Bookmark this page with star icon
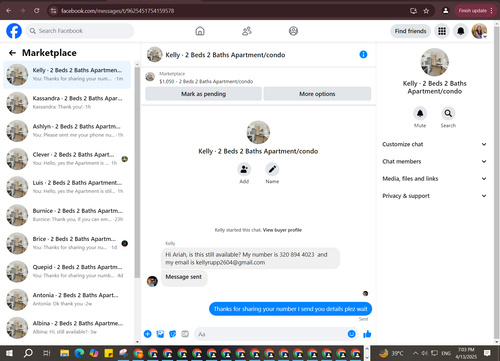The image size is (500, 361). click(x=426, y=11)
